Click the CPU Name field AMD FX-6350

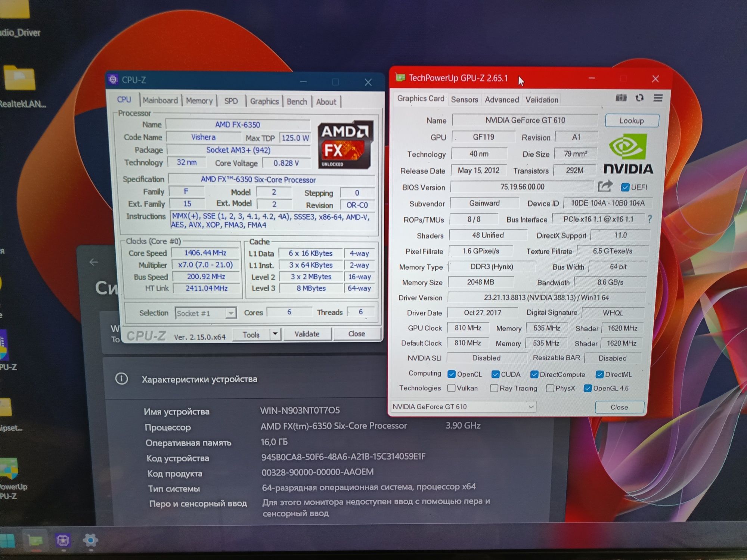click(x=238, y=125)
